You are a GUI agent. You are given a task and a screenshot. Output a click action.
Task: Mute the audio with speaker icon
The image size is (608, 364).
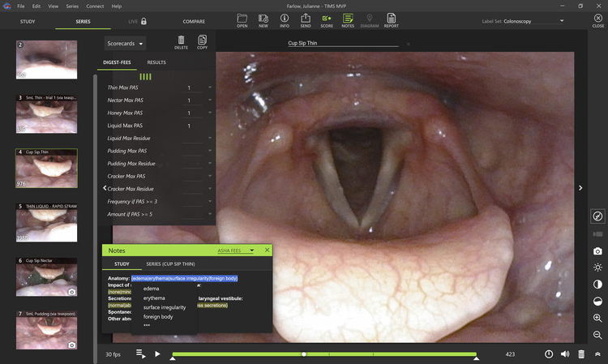(565, 354)
